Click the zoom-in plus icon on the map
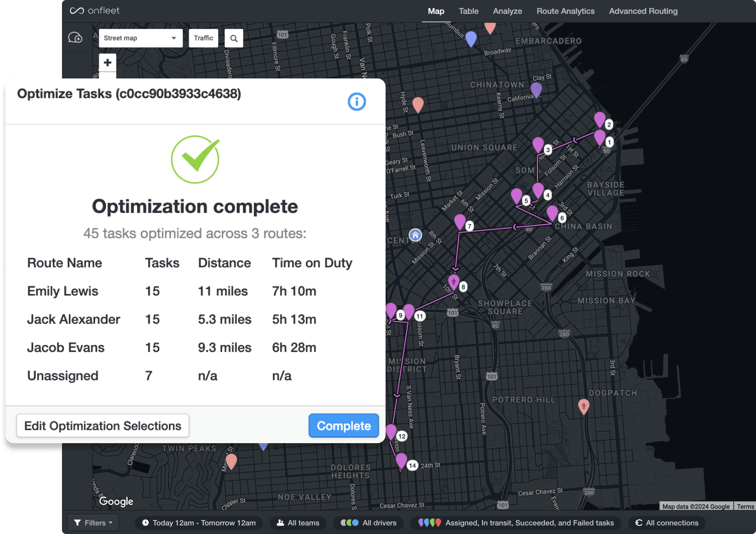This screenshot has width=756, height=534. tap(107, 62)
